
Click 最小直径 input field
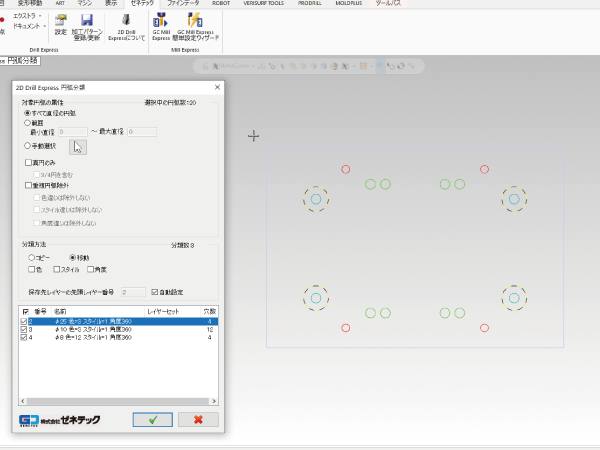tap(73, 132)
